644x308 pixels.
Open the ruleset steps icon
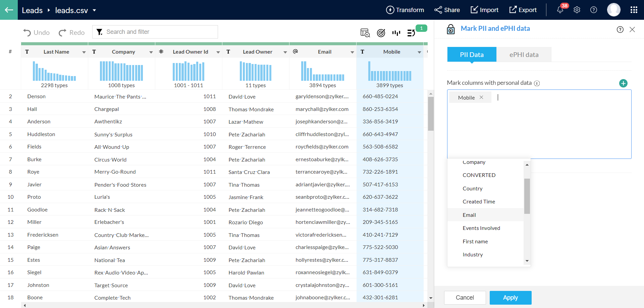pyautogui.click(x=411, y=33)
